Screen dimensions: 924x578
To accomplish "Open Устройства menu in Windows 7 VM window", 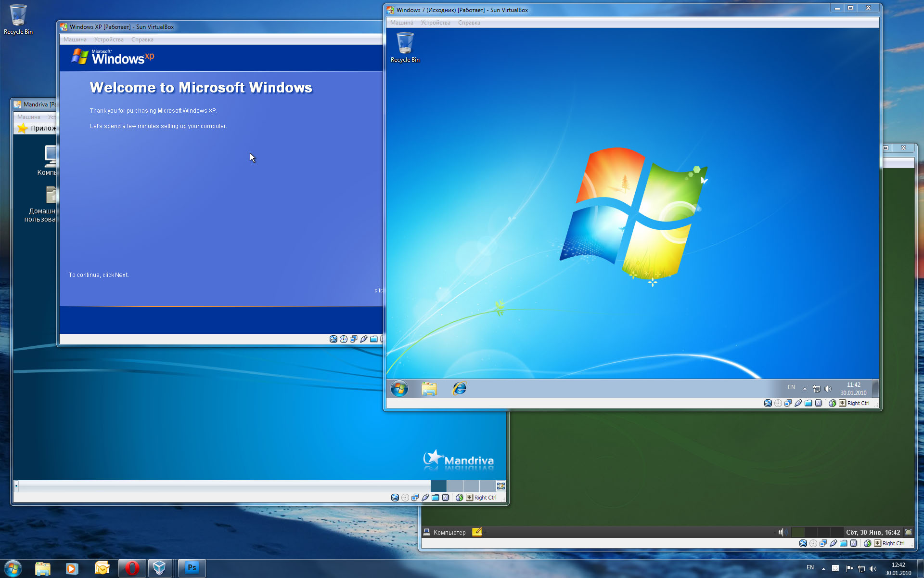I will (436, 23).
